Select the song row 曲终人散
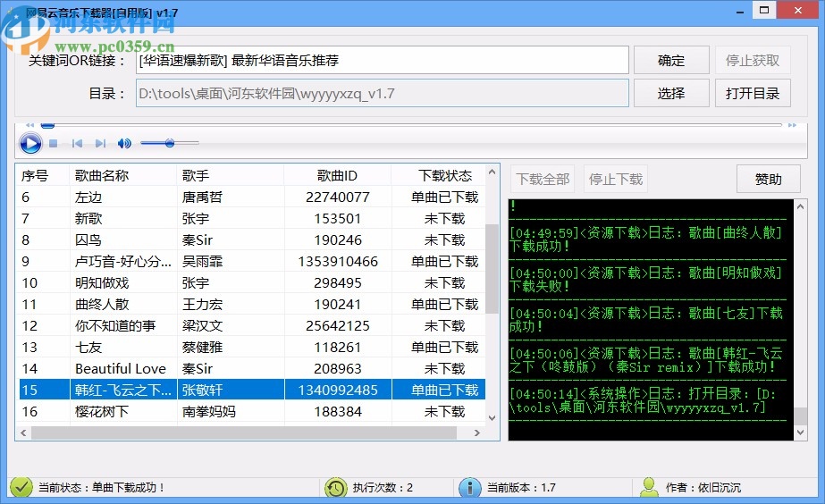Screen dimensions: 825x504 252,304
